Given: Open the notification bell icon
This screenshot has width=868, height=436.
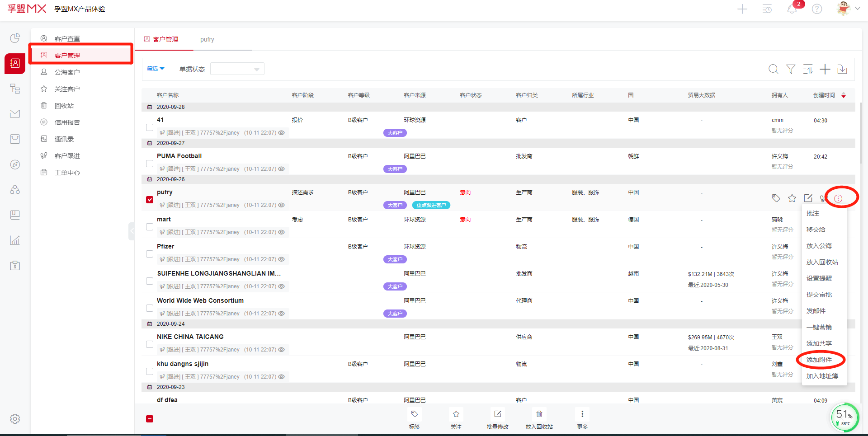Looking at the screenshot, I should [792, 9].
